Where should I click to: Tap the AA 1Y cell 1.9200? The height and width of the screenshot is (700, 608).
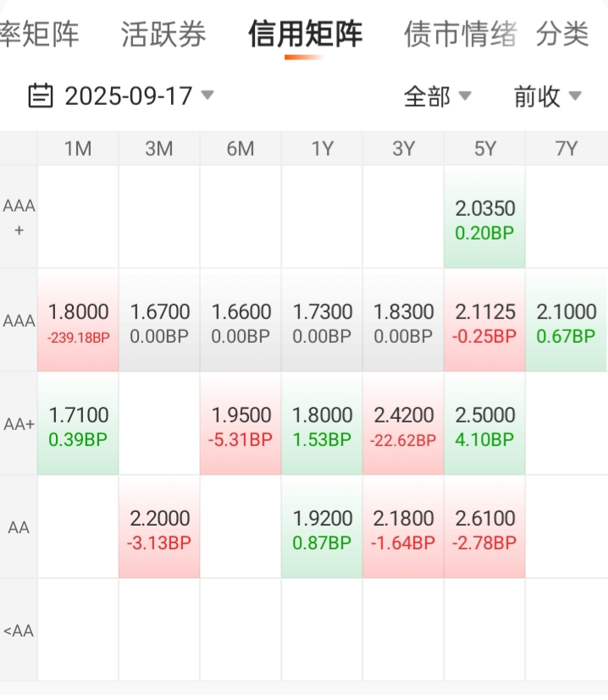pos(322,526)
